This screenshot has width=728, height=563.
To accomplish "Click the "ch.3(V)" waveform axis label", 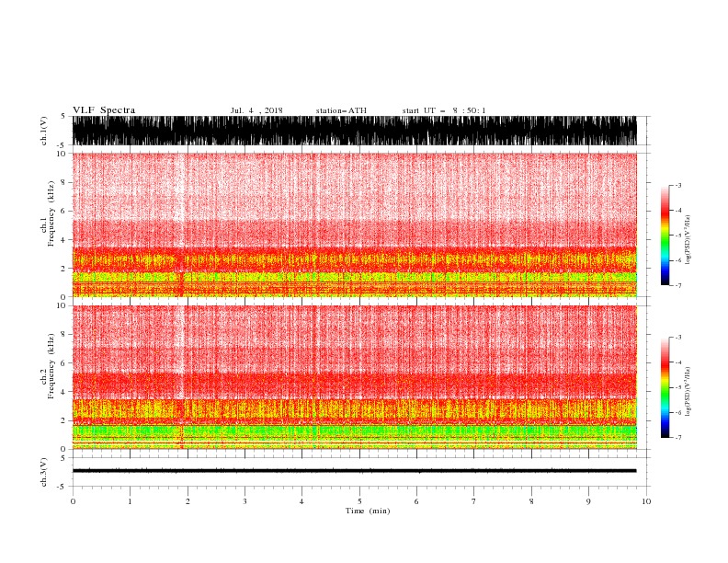I will (44, 472).
